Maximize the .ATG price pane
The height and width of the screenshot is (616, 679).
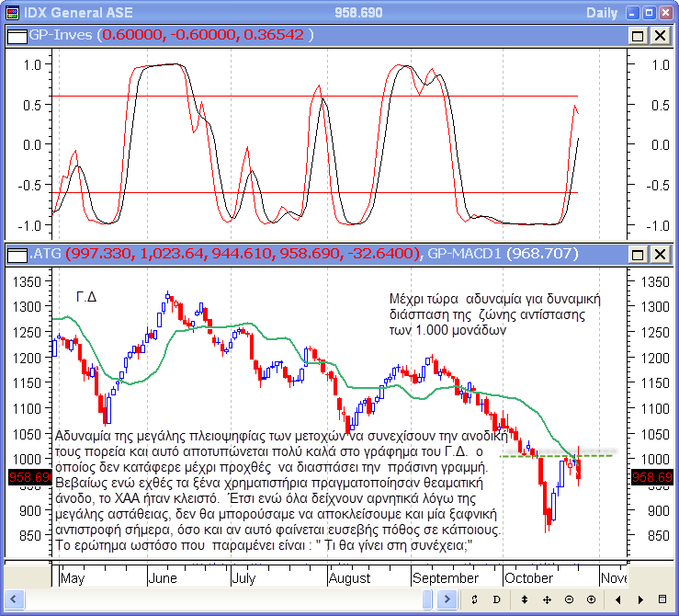coord(639,254)
